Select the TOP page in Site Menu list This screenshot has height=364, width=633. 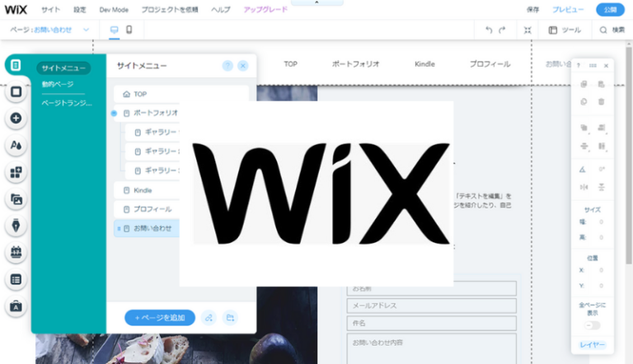[181, 94]
